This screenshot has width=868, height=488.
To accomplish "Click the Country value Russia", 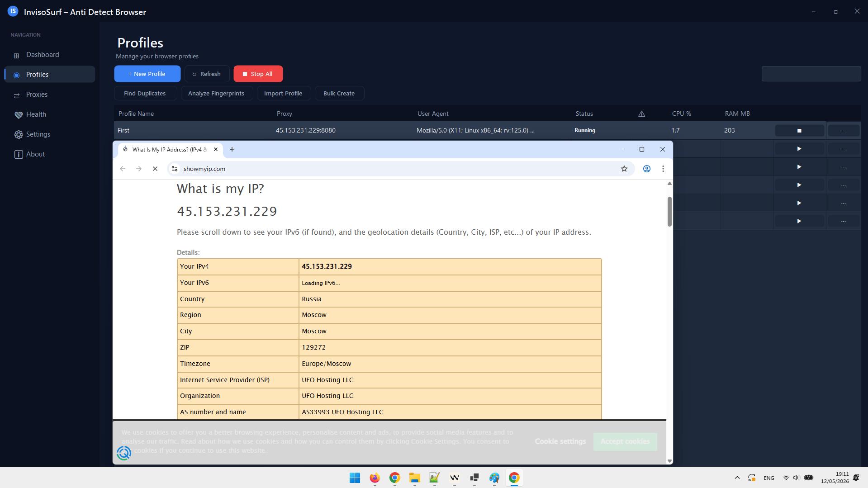I will [x=312, y=299].
